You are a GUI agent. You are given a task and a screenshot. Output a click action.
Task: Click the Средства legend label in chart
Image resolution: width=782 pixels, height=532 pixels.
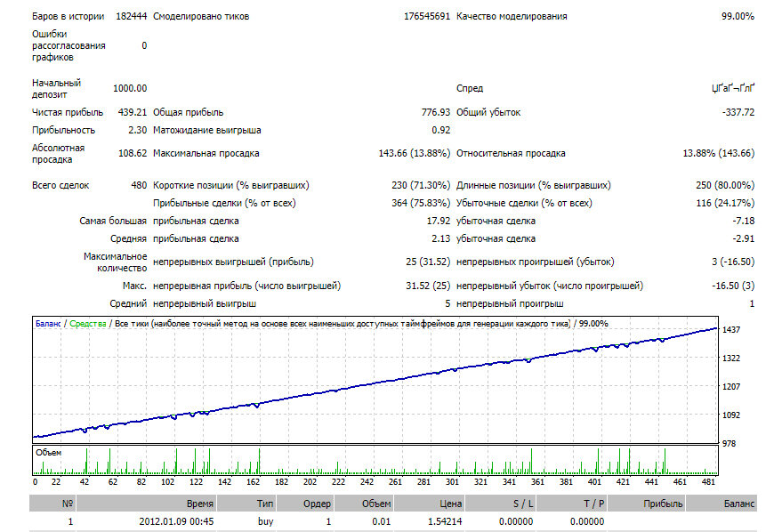(x=88, y=324)
